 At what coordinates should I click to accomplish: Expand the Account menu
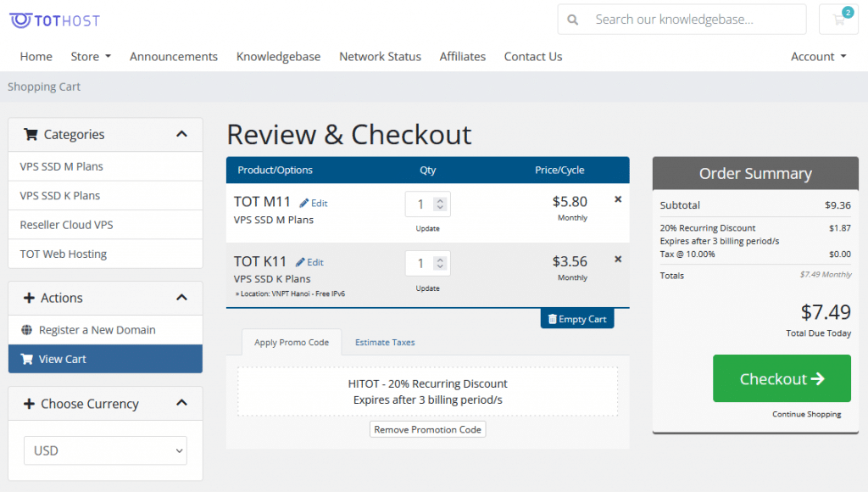(x=818, y=57)
